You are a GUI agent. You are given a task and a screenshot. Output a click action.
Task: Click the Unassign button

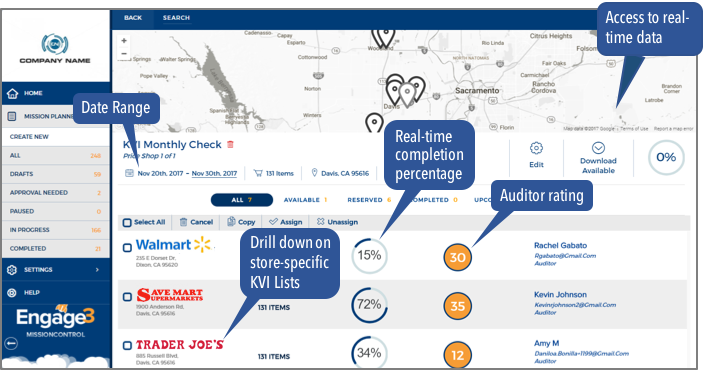click(x=337, y=222)
